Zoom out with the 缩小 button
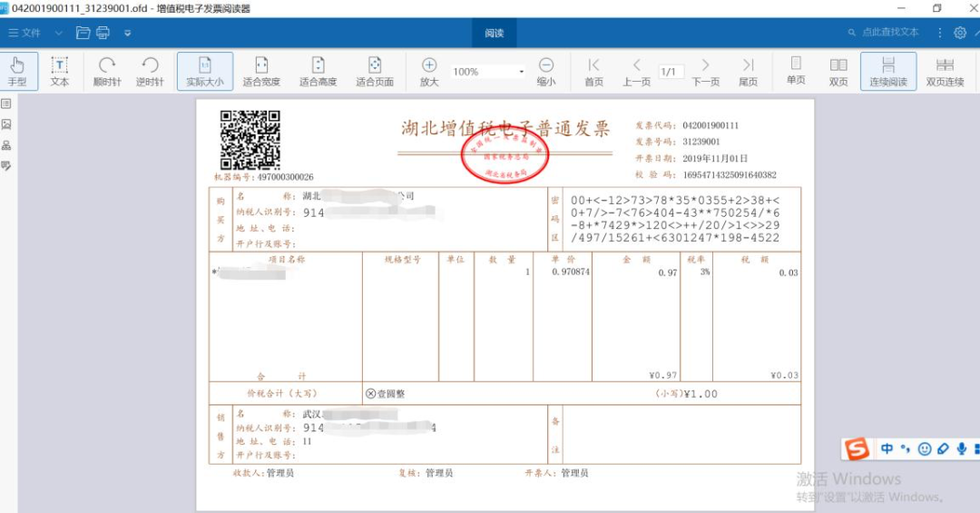This screenshot has height=513, width=980. (546, 71)
